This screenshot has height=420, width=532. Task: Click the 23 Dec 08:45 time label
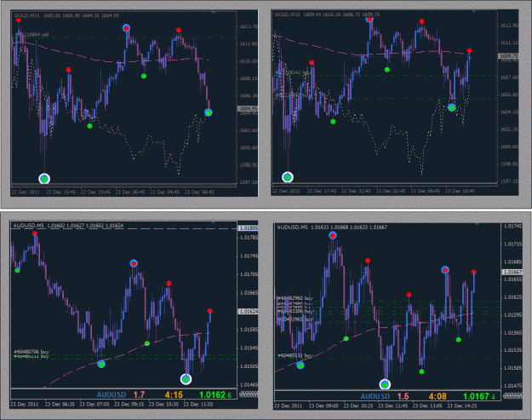(199, 193)
